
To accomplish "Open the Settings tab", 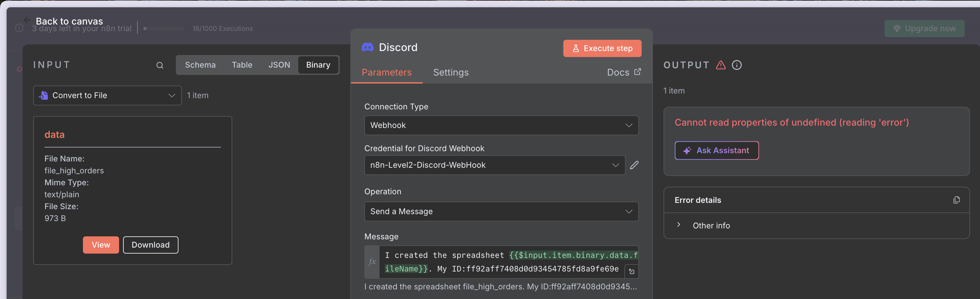I will pos(451,72).
